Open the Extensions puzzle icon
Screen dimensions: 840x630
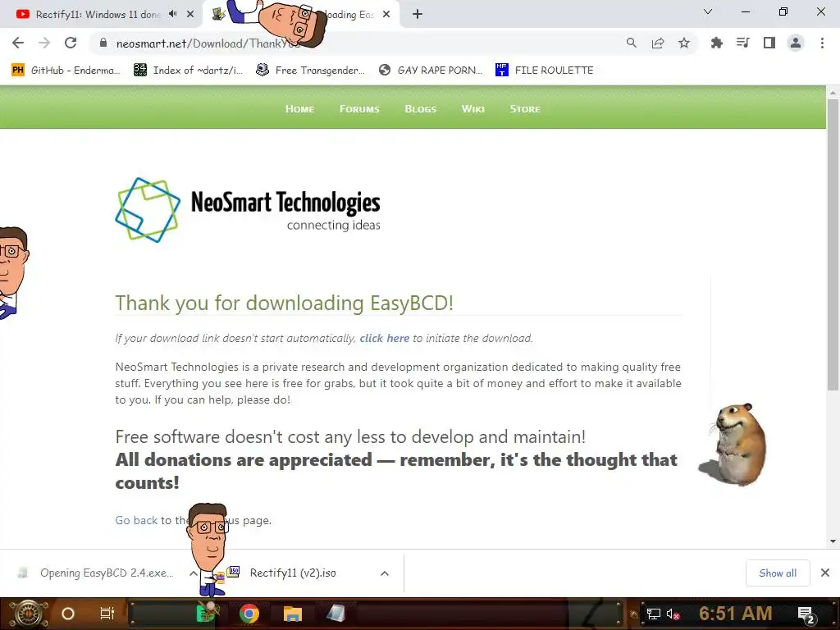[716, 43]
